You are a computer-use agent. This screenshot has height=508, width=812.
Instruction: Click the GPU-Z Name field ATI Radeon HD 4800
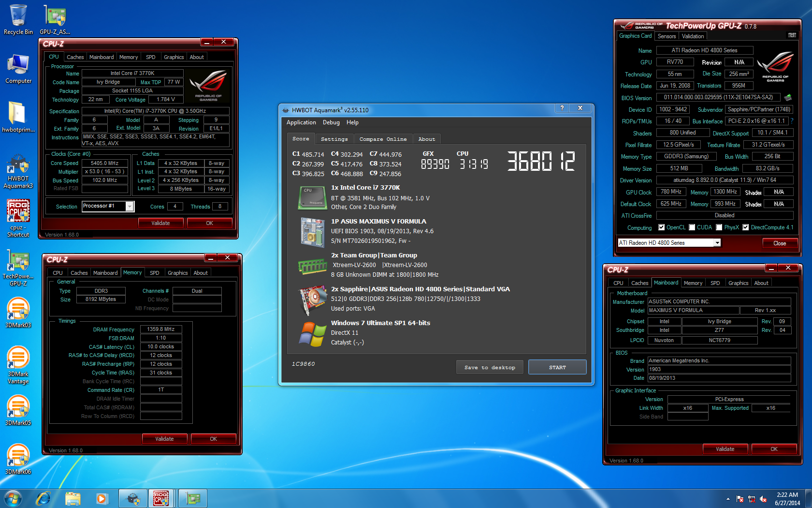(704, 50)
